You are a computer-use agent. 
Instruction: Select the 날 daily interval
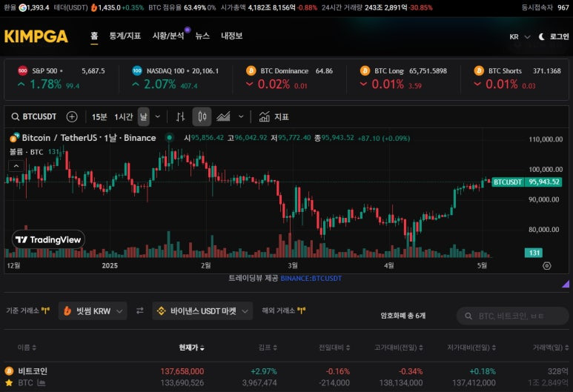click(x=144, y=117)
